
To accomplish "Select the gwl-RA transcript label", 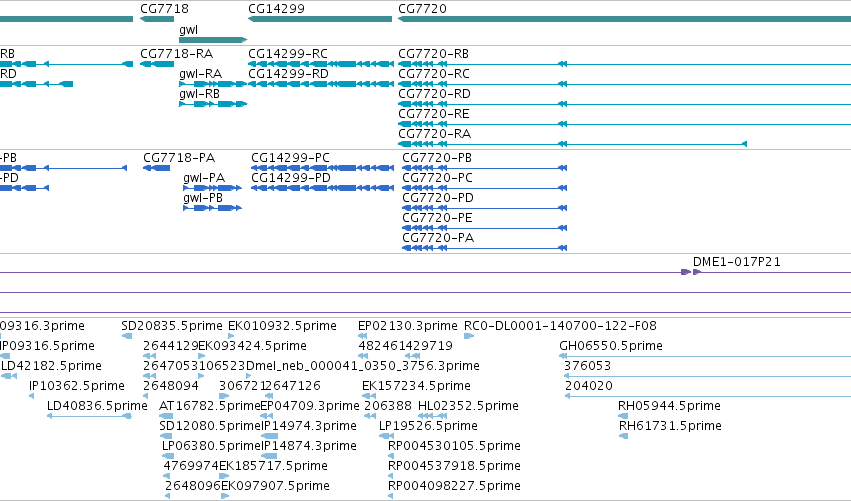I will tap(200, 74).
